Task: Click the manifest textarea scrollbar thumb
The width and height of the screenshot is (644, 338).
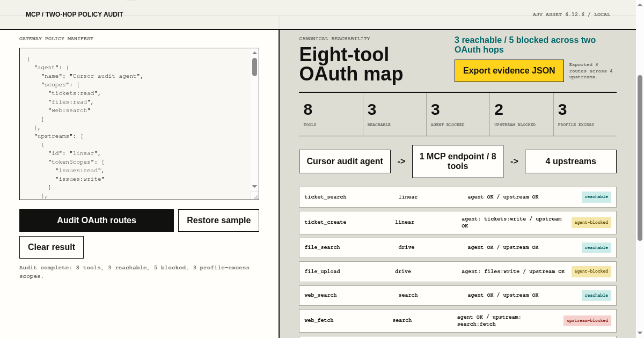Action: click(254, 67)
